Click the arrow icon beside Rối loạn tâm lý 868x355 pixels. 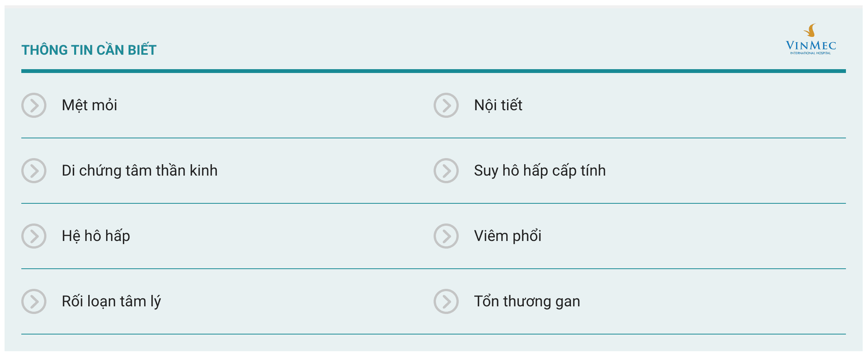34,301
